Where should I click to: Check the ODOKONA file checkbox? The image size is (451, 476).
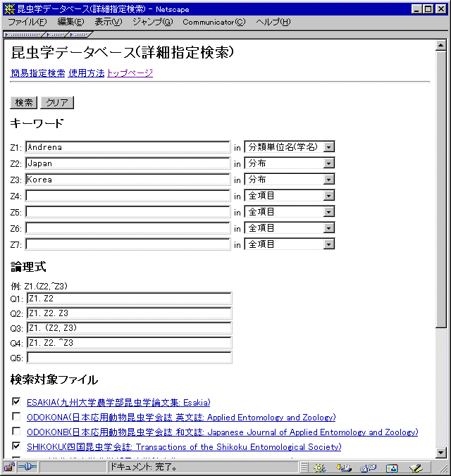point(16,416)
